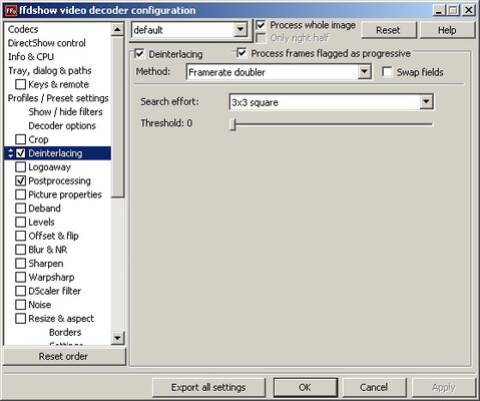Open Decoder options page

(62, 126)
